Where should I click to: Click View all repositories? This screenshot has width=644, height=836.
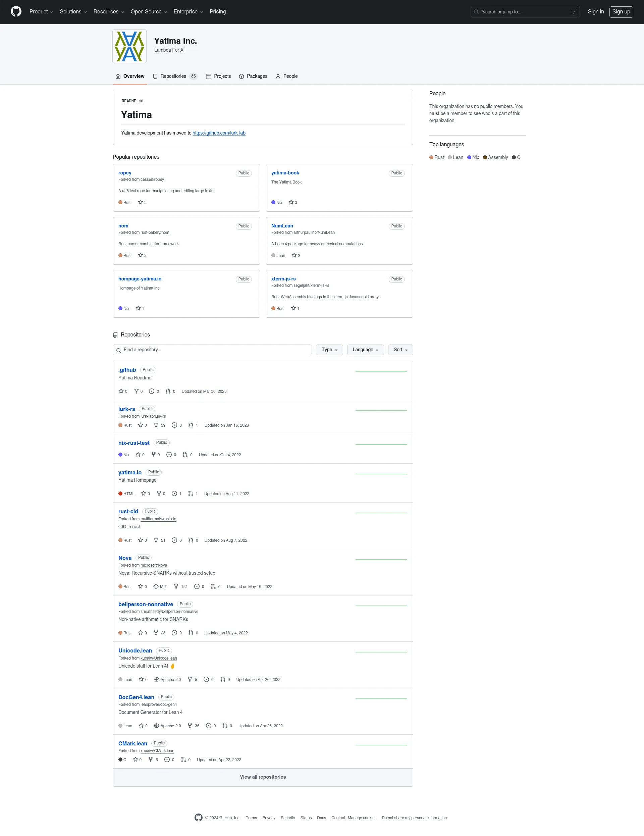pos(263,777)
